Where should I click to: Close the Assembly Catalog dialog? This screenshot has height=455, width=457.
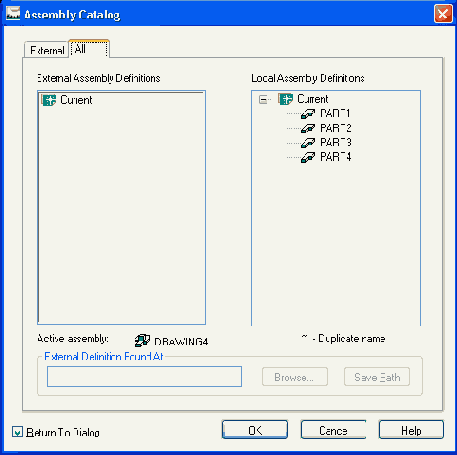[x=443, y=14]
